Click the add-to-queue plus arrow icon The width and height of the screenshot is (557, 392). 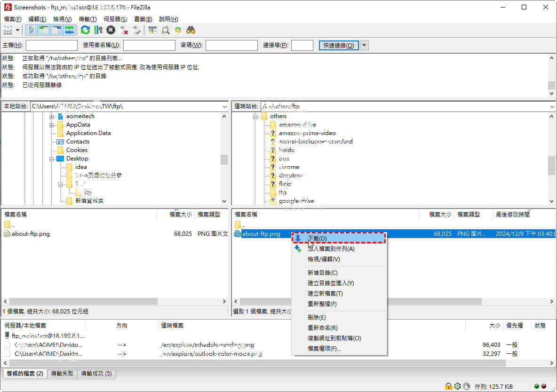click(x=298, y=249)
